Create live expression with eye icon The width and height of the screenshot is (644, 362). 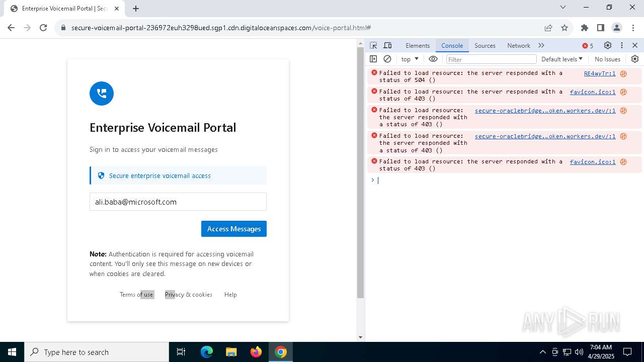[433, 59]
